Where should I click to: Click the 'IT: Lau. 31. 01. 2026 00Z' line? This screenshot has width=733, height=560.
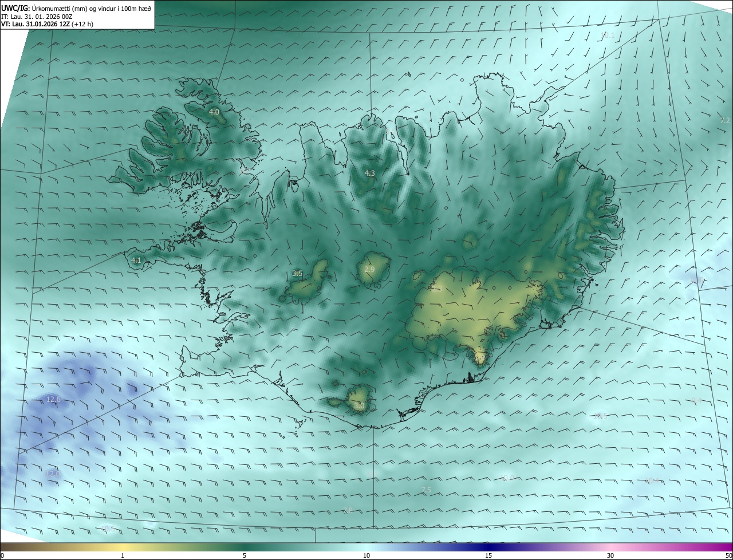37,17
